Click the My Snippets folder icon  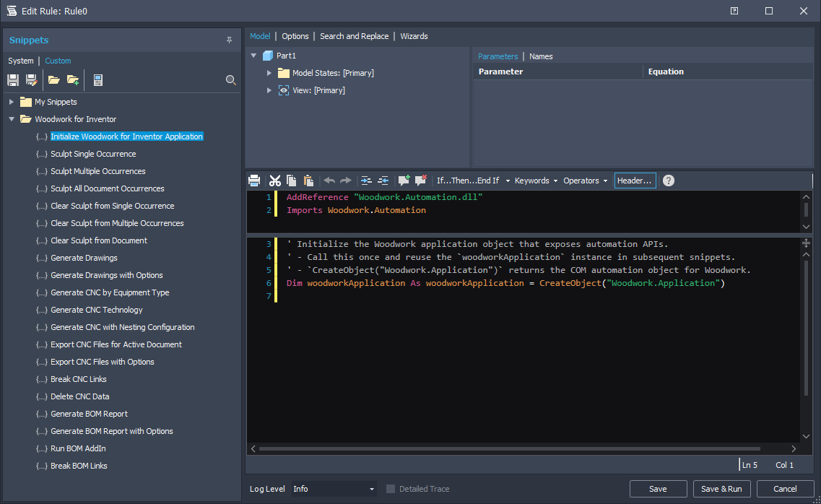point(26,102)
